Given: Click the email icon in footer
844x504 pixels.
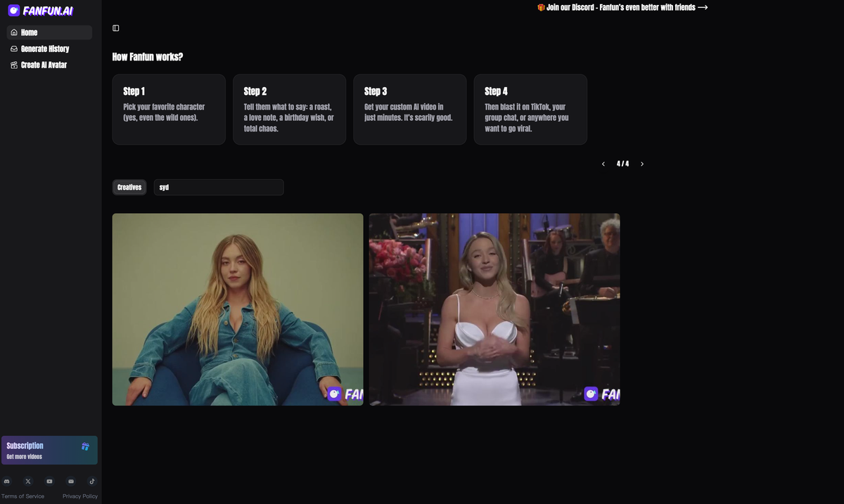Looking at the screenshot, I should pyautogui.click(x=70, y=481).
